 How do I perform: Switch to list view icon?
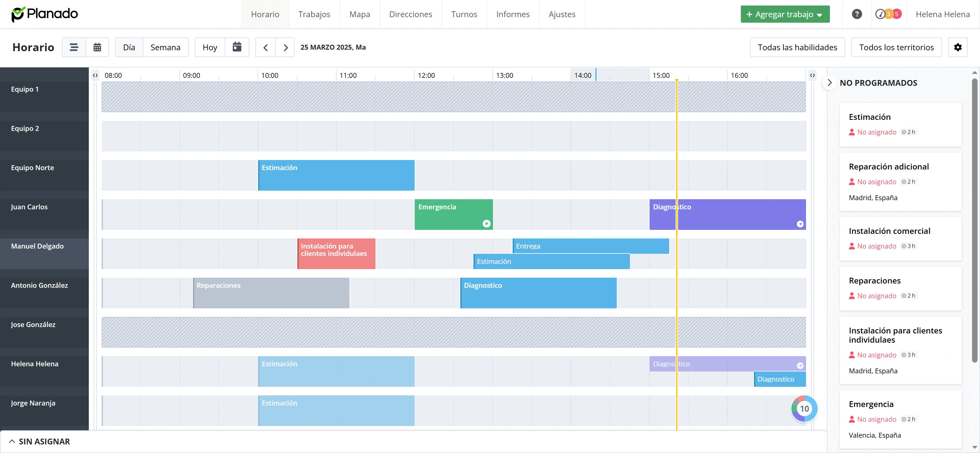pos(74,47)
